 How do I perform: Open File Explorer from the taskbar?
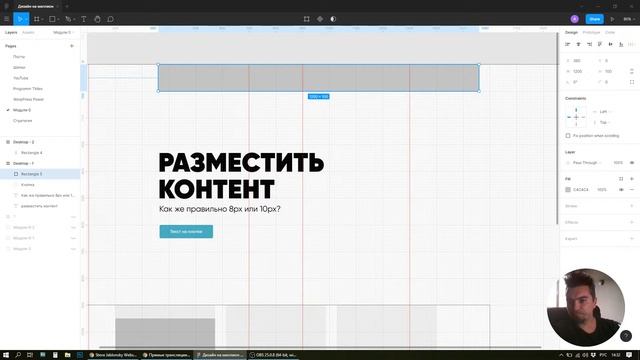tap(67, 355)
